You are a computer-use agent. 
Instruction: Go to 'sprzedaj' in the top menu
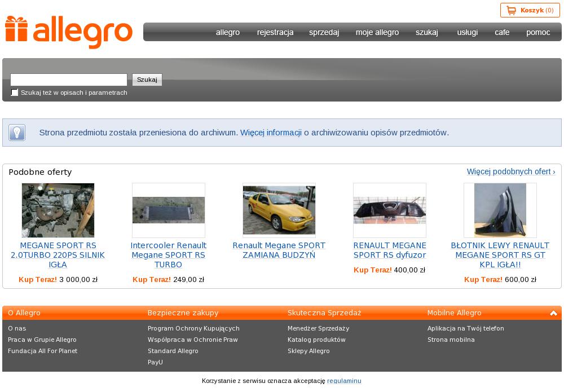(324, 32)
